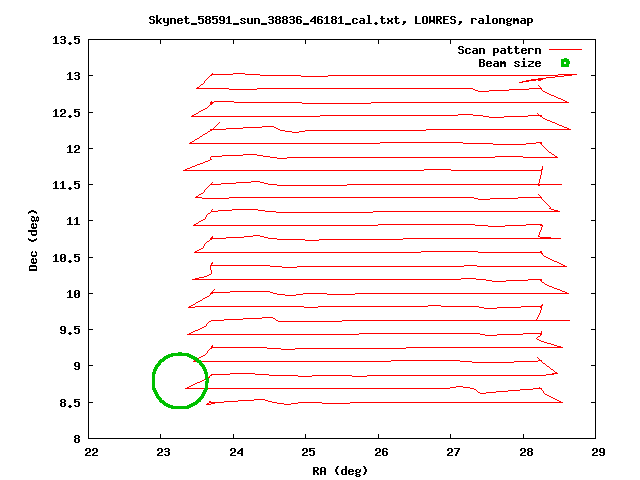Click the 27 tick label on RA axis
This screenshot has height=480, width=640.
click(453, 452)
